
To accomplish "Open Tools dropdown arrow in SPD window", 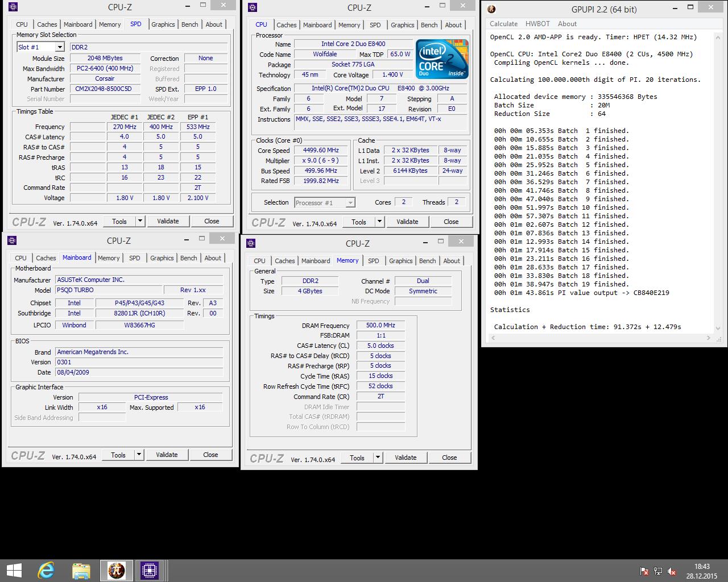I will click(x=139, y=221).
